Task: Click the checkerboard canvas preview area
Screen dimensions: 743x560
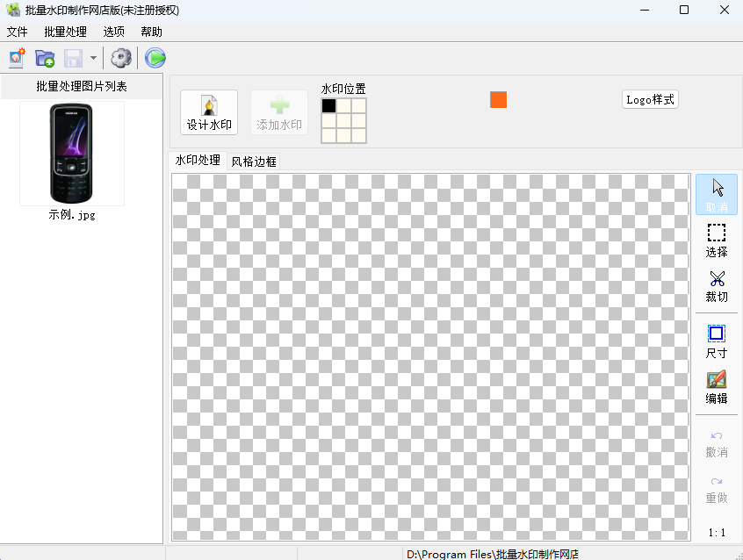Action: 430,356
